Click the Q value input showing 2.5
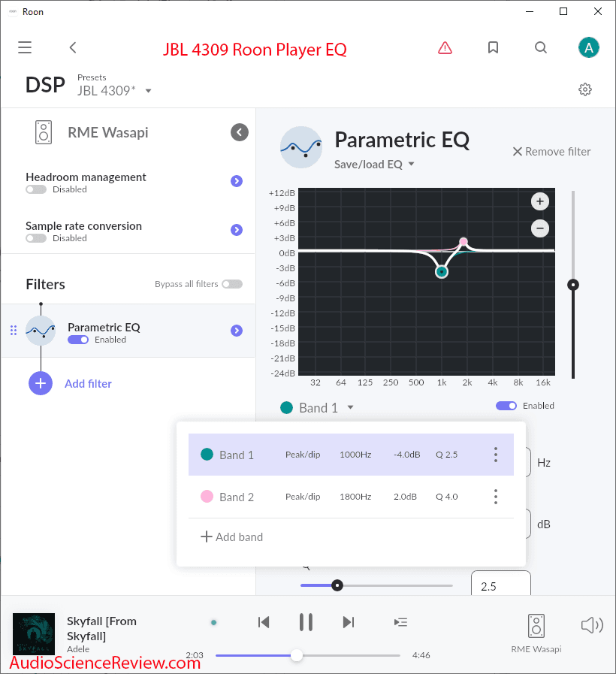The width and height of the screenshot is (616, 674). point(501,584)
